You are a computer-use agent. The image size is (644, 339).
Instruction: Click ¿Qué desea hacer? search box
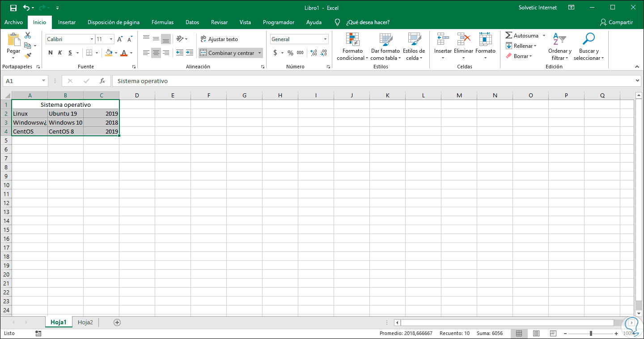[x=367, y=22]
